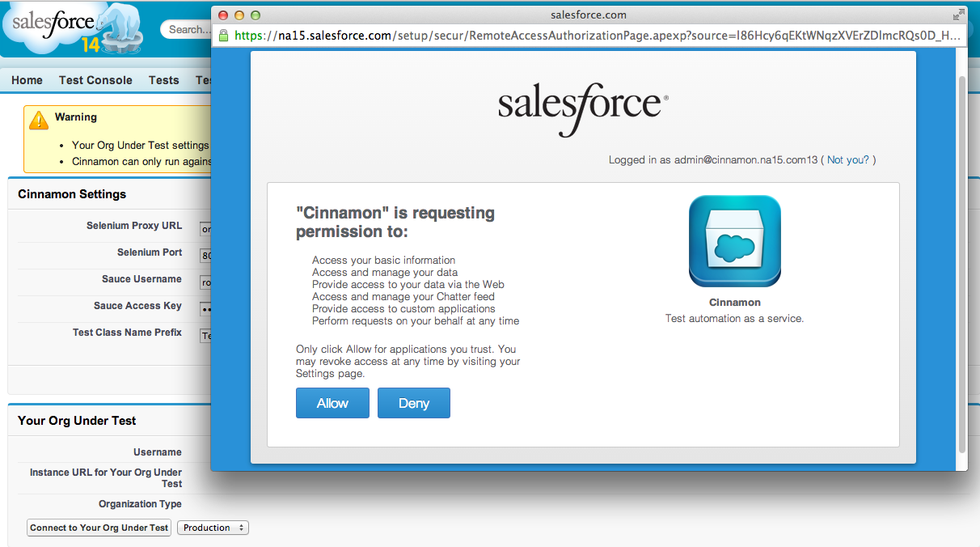Click the 'Your Org Under Test' section heading
Viewport: 980px width, 547px height.
77,421
